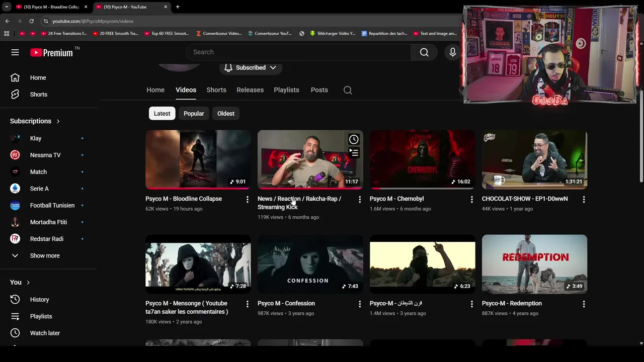The image size is (644, 362).
Task: Search within the channel magnifier icon
Action: click(x=348, y=90)
